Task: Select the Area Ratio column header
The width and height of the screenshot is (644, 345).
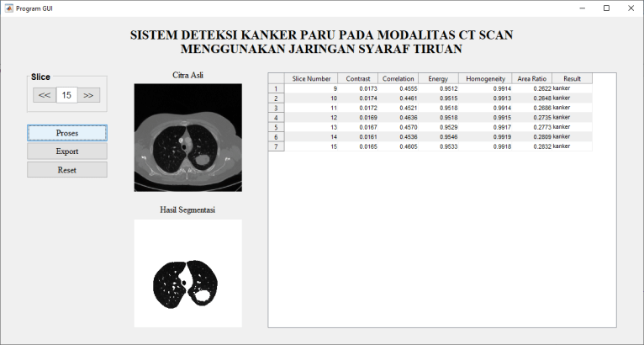Action: pos(531,78)
